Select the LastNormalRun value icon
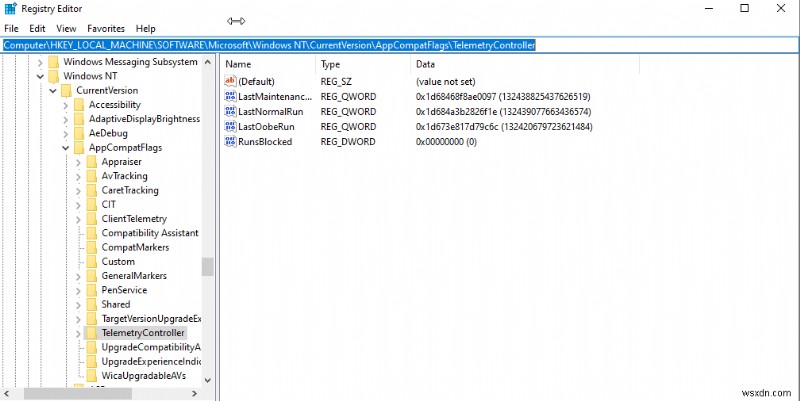The width and height of the screenshot is (800, 401). [x=230, y=112]
